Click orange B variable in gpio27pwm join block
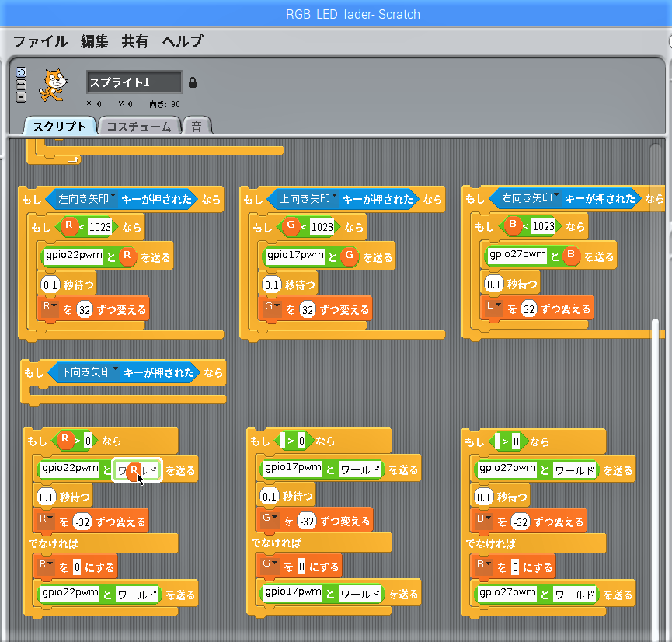Screen dimensions: 672x642 tap(571, 256)
